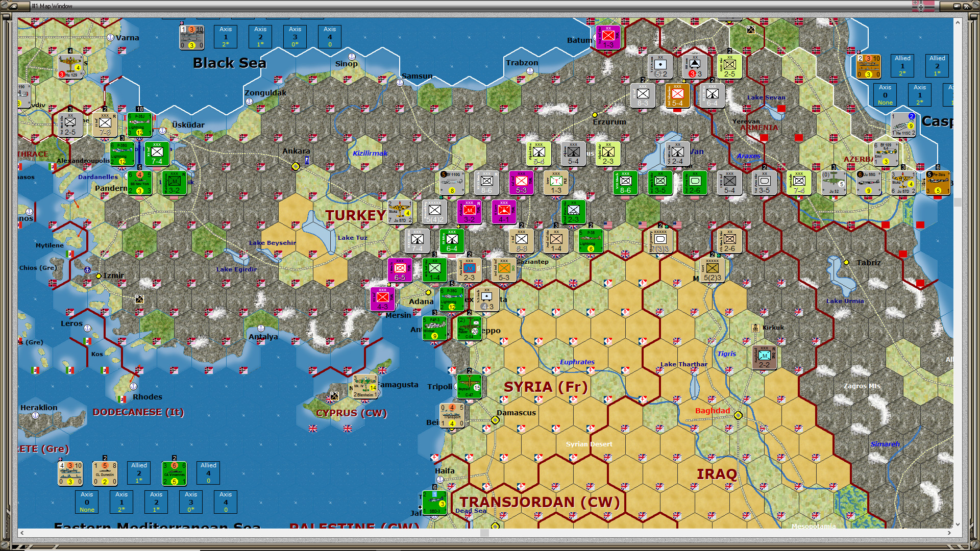The width and height of the screenshot is (980, 551).
Task: Click the horizontal scrollbar right arrow
Action: (949, 533)
